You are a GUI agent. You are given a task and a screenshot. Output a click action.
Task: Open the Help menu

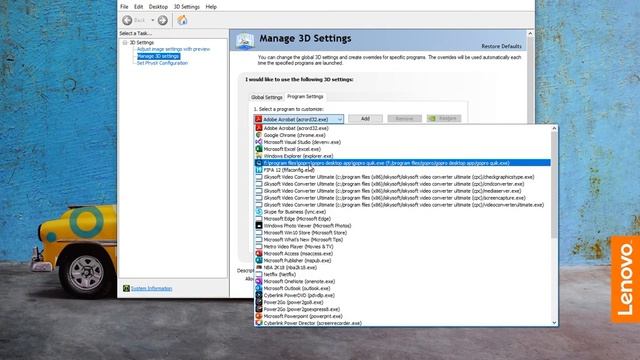[211, 7]
